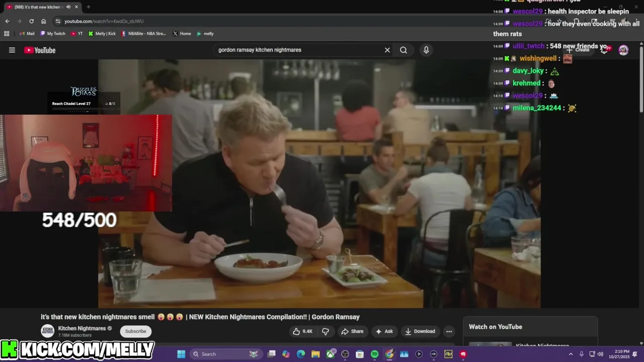Viewport: 644px width, 362px height.
Task: Open Xbox app on the taskbar
Action: 331,354
